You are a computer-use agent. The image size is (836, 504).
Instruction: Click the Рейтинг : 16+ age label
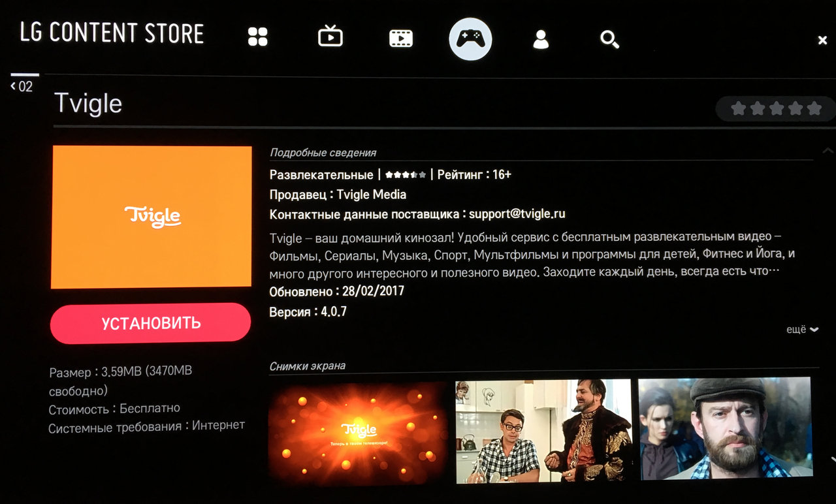click(474, 175)
